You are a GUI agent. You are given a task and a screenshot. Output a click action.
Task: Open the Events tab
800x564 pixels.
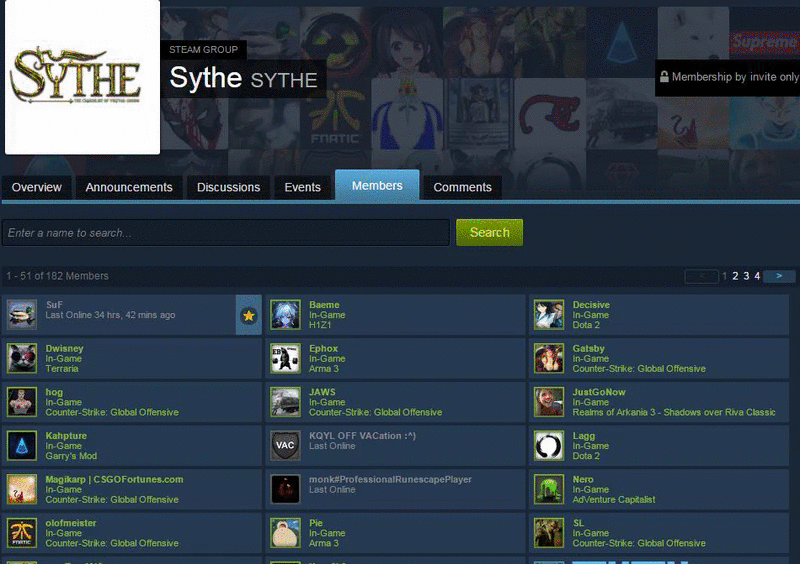[303, 187]
